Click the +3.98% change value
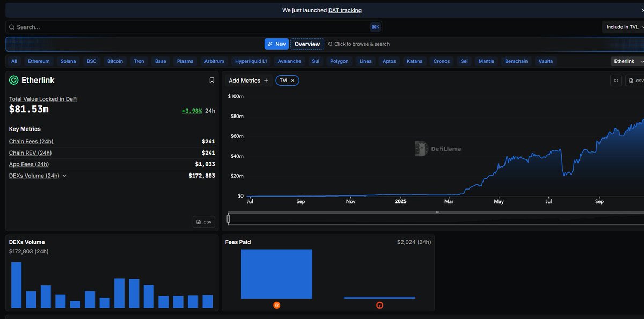Image resolution: width=644 pixels, height=319 pixels. pos(192,111)
